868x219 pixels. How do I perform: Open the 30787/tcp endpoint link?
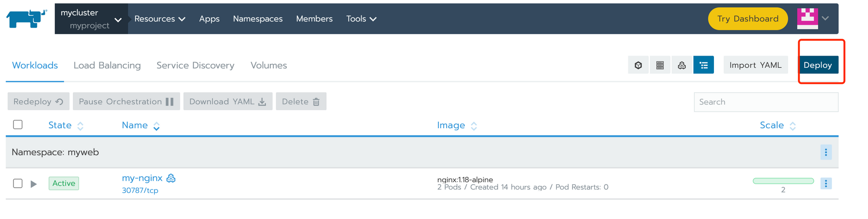[140, 190]
